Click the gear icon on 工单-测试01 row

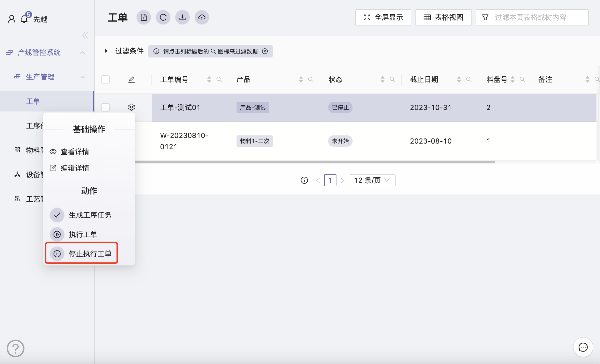132,107
